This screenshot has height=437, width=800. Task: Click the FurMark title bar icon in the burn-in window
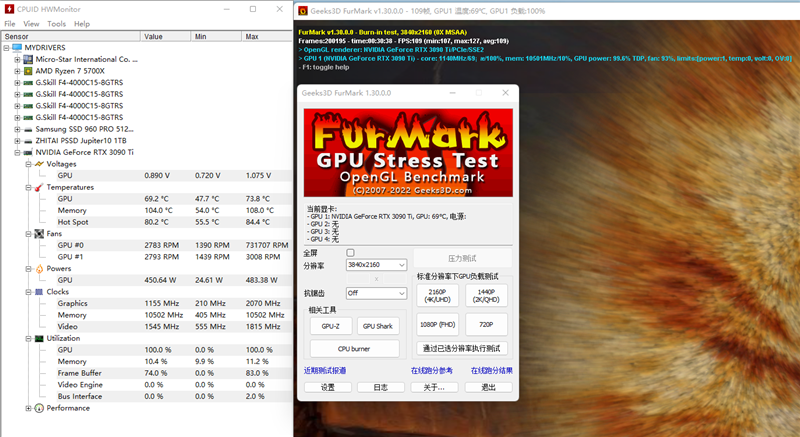pyautogui.click(x=303, y=11)
